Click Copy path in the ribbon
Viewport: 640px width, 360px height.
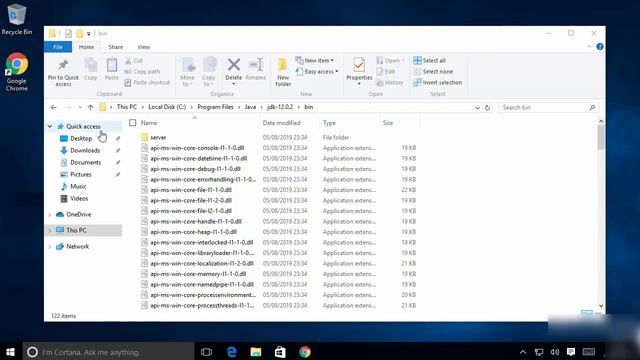pos(142,71)
